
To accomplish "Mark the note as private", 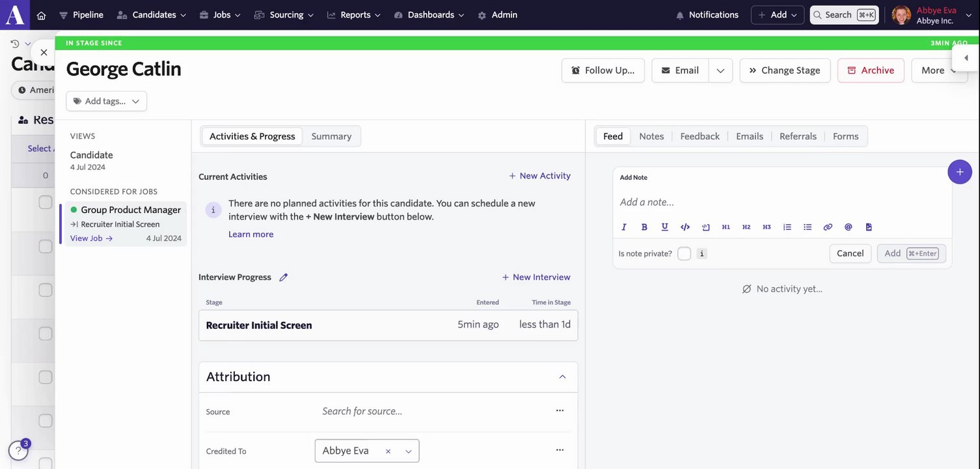I will [684, 253].
